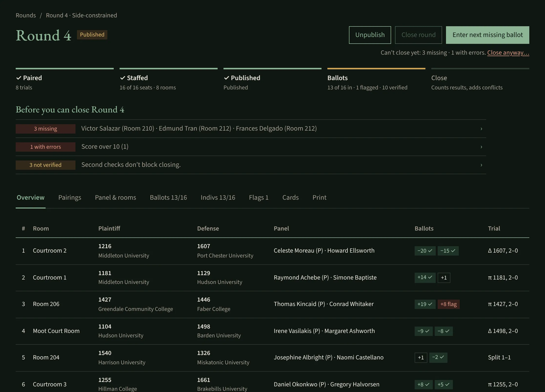The image size is (545, 392).
Task: Open the −9 ballot chip for Moot Court Room
Action: (x=423, y=331)
